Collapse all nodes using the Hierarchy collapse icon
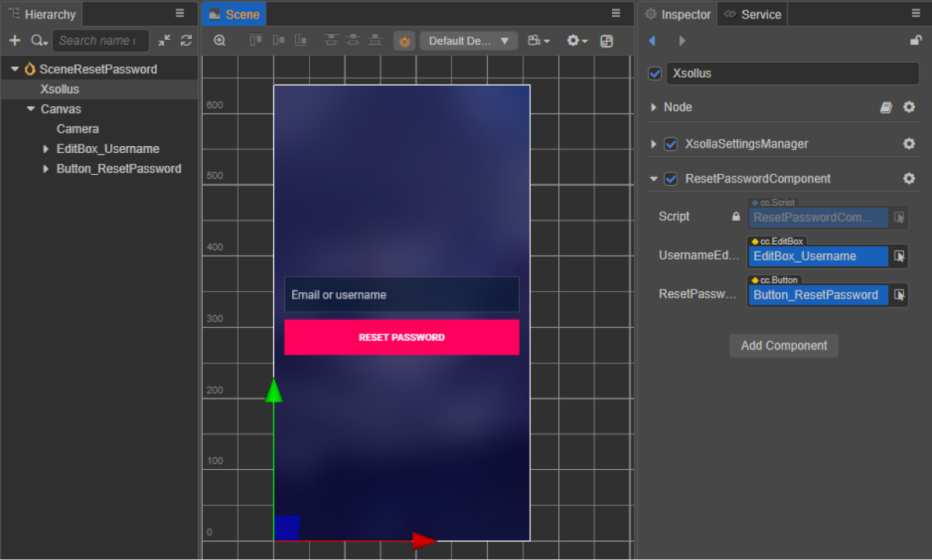 pos(165,40)
